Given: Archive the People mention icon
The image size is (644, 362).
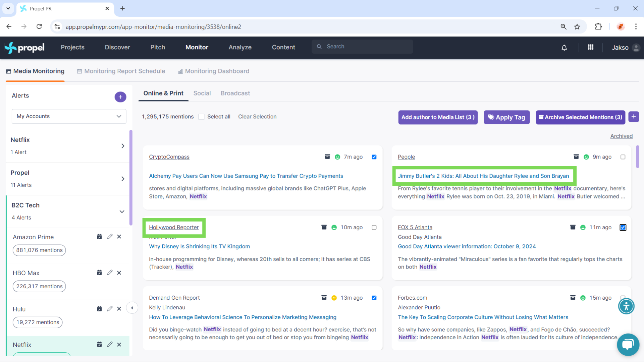Looking at the screenshot, I should pyautogui.click(x=576, y=157).
